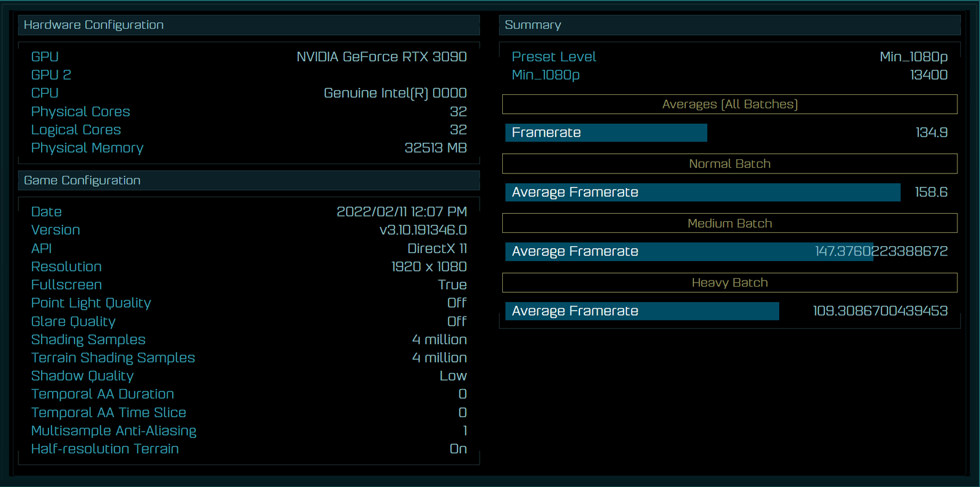Click the 13400 score value

coord(929,75)
